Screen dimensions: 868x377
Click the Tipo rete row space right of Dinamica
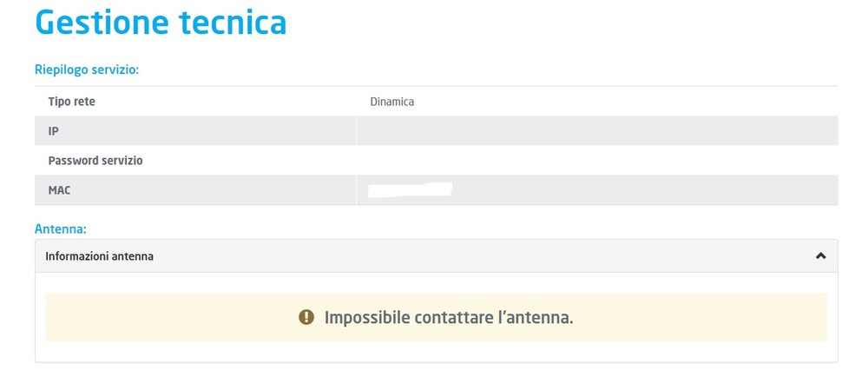[625, 102]
